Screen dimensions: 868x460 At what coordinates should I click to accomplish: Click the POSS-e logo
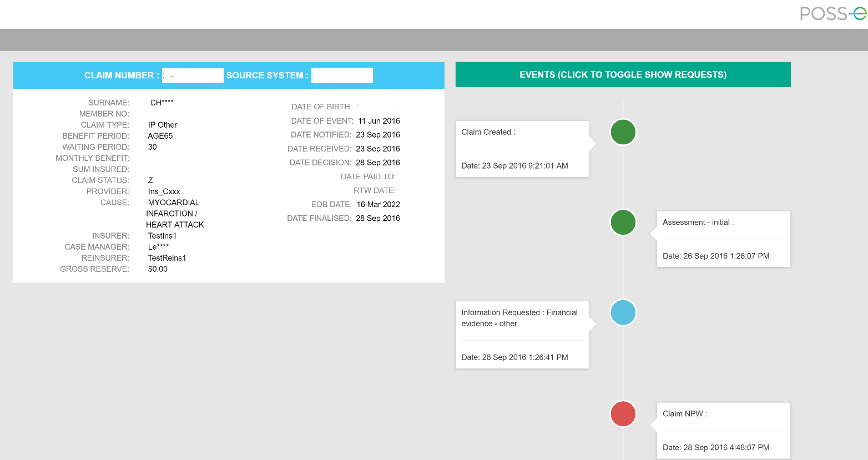(832, 13)
